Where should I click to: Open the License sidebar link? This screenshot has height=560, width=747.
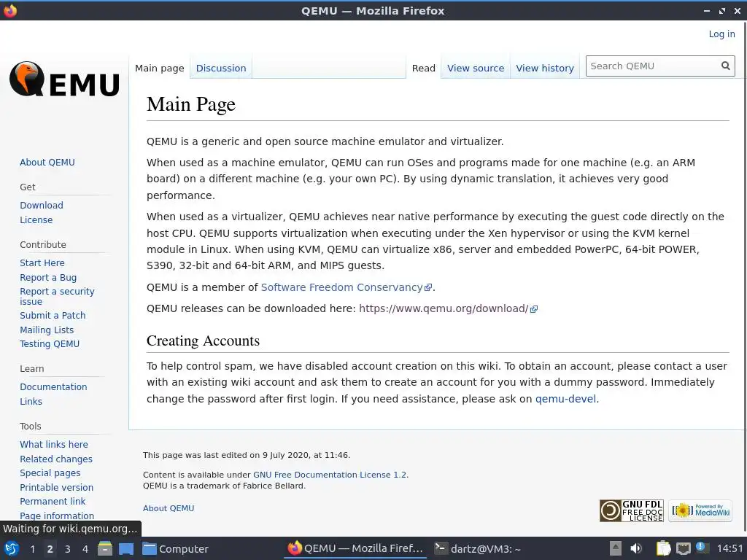(x=36, y=220)
